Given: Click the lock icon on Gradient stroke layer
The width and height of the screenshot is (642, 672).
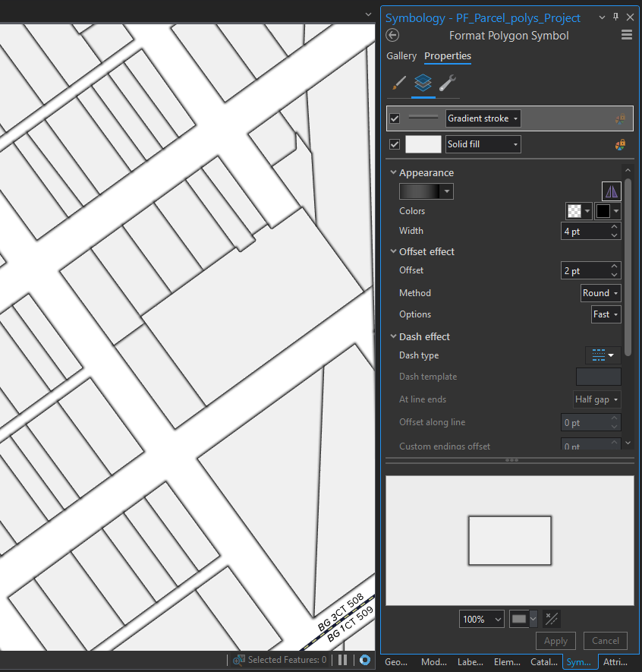Looking at the screenshot, I should [620, 118].
